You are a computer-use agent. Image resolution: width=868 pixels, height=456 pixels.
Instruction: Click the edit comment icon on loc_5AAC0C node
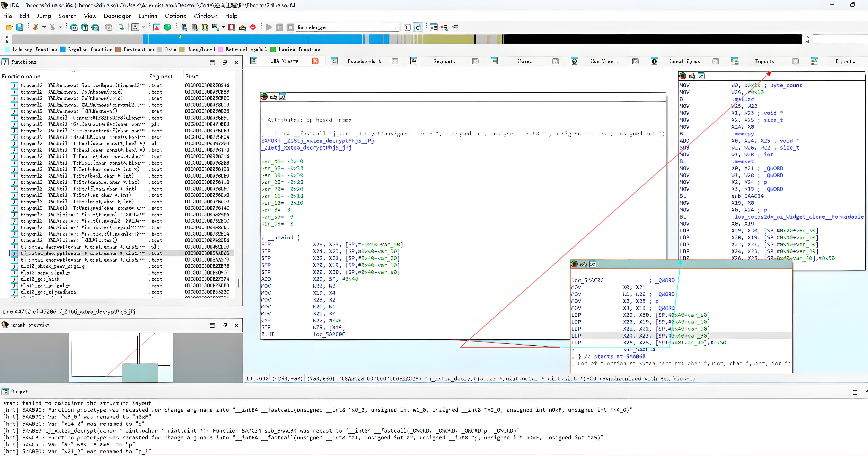(x=584, y=264)
